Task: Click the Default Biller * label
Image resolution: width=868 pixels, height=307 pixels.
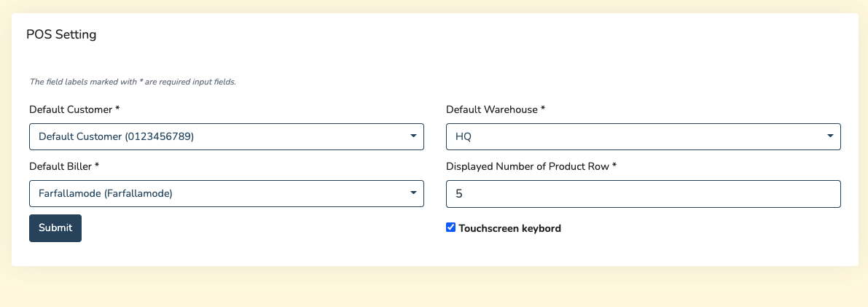Action: tap(64, 166)
